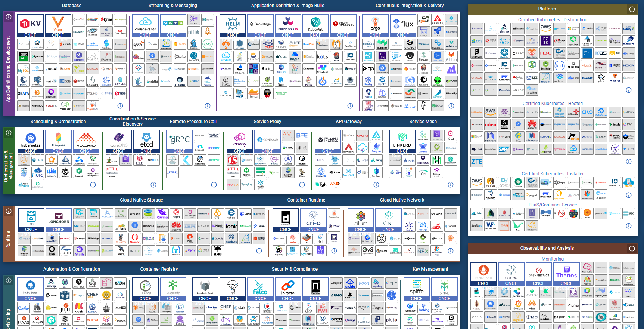Select the argo CI/CD card
The image size is (644, 329).
[x=375, y=26]
